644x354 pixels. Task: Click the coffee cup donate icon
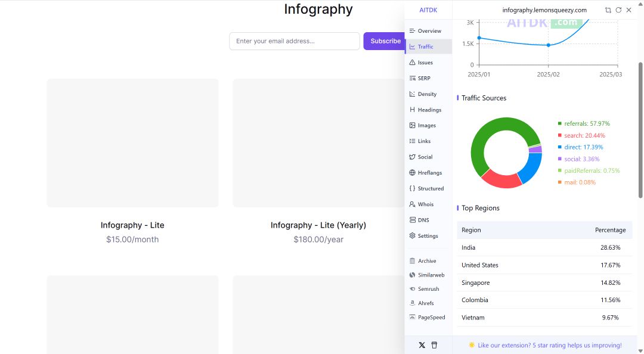(434, 346)
